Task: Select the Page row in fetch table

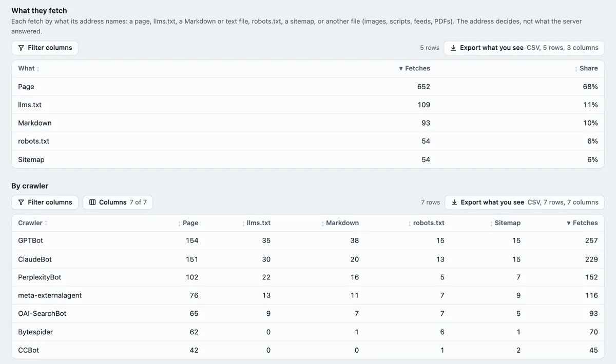Action: point(308,87)
